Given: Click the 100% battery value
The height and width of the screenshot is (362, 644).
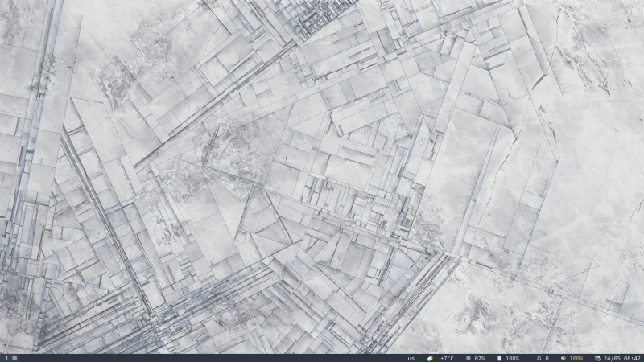Looking at the screenshot, I should [512, 358].
